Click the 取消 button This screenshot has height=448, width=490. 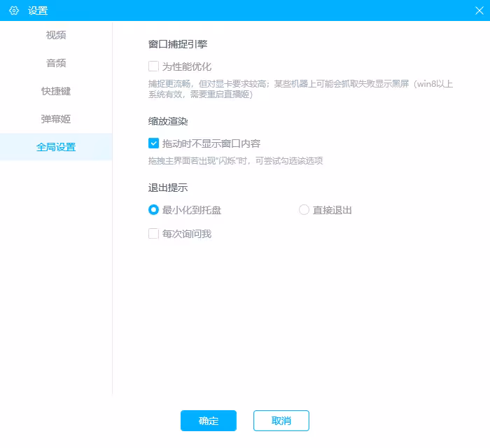click(281, 421)
